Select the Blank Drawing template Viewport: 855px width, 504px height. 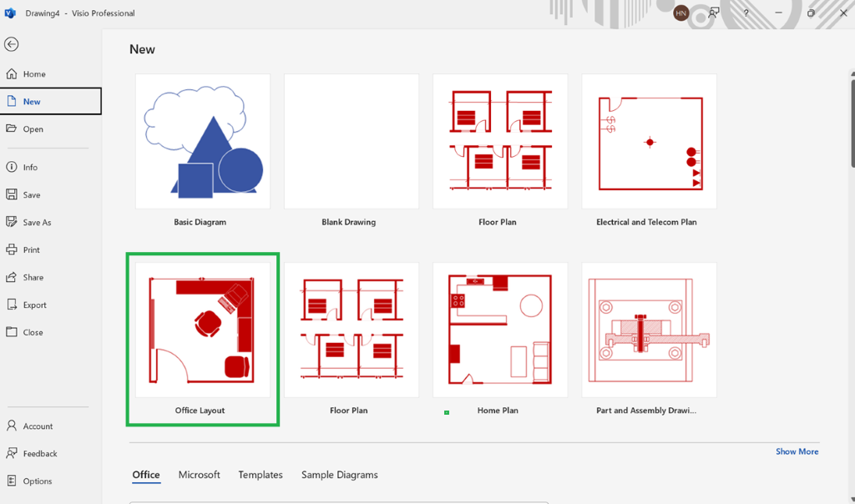(352, 142)
